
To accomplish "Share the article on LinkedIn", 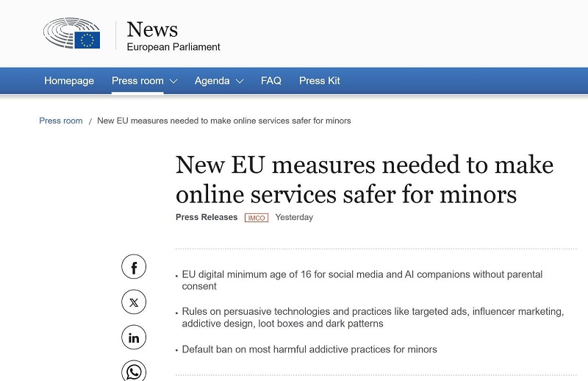I will [x=134, y=338].
